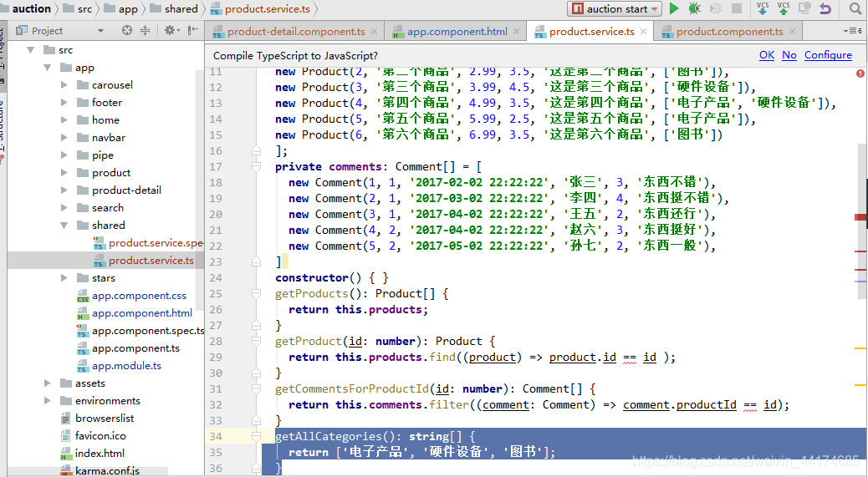Screen dimensions: 868x477
Task: Open the search everywhere magnifier
Action: point(855,8)
